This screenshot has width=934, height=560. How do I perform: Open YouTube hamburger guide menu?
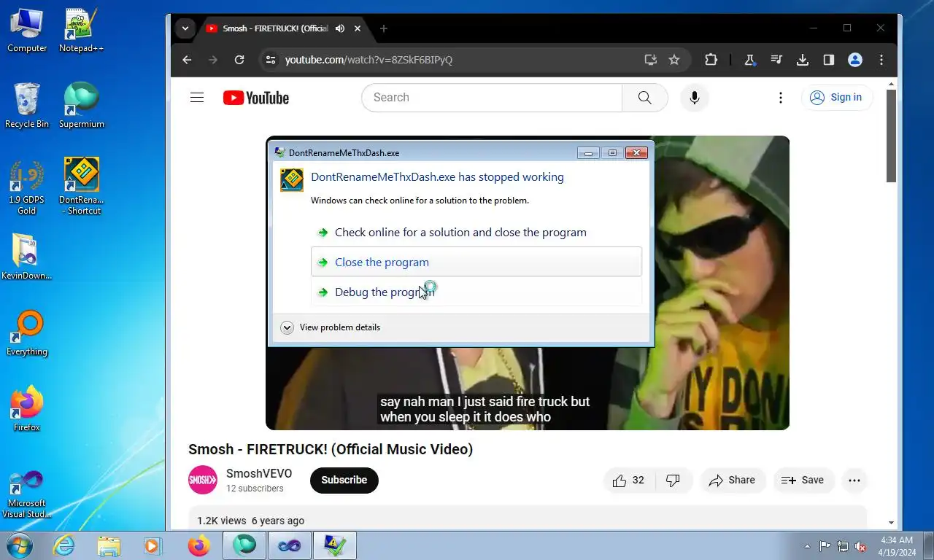click(197, 98)
